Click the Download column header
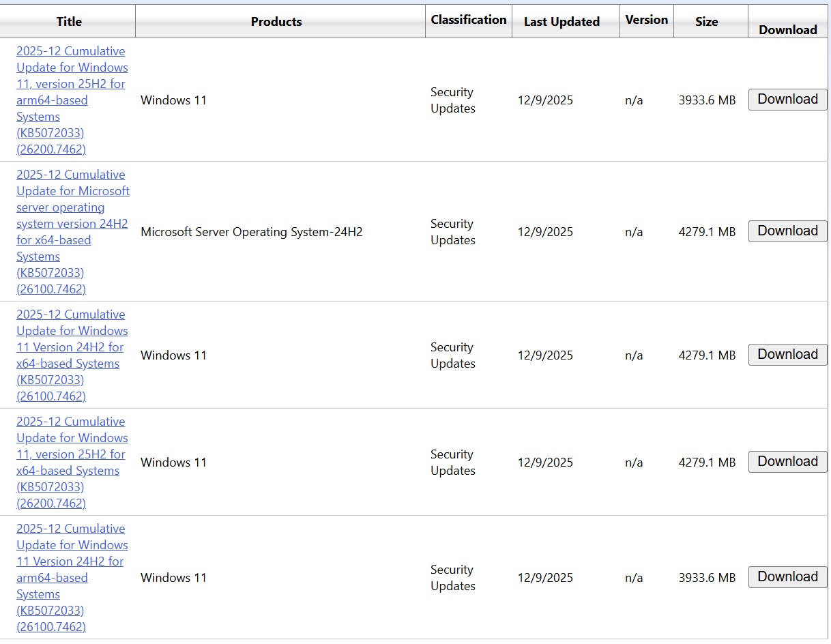 (787, 29)
